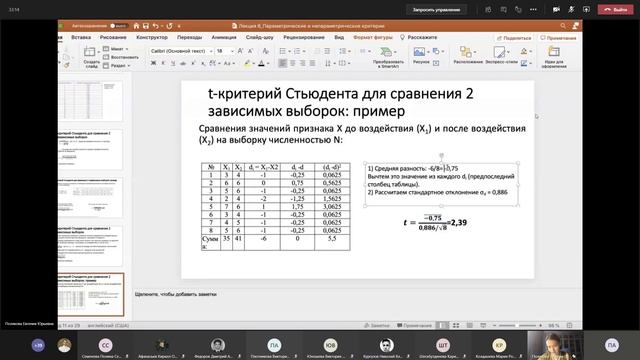Screen dimensions: 640x360
Task: Click the Save icon in PowerPoint title bar
Action: 146,26
